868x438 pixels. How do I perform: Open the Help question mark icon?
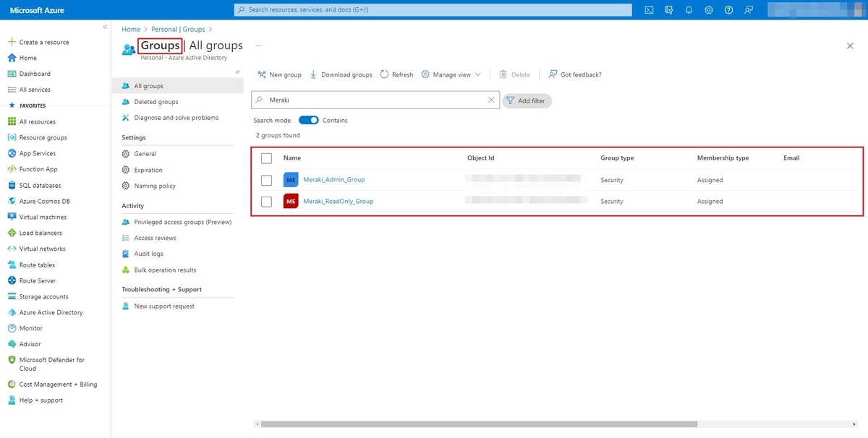(728, 10)
